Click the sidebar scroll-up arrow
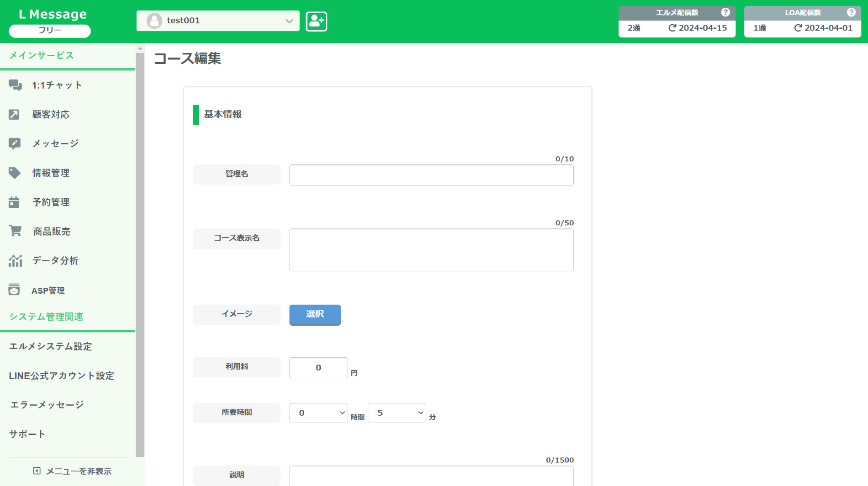This screenshot has height=486, width=868. pos(140,48)
